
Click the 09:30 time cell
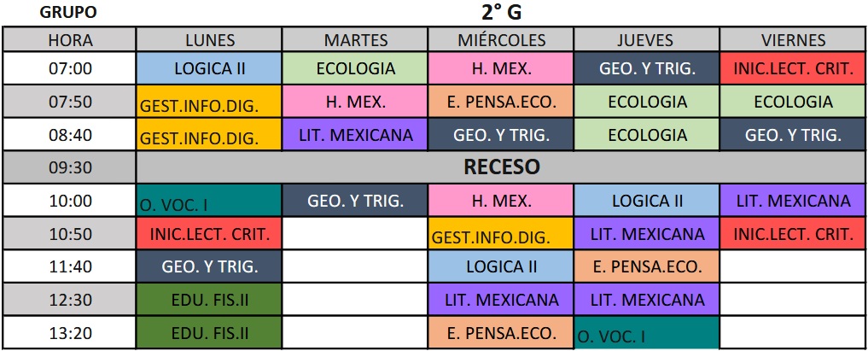point(70,167)
